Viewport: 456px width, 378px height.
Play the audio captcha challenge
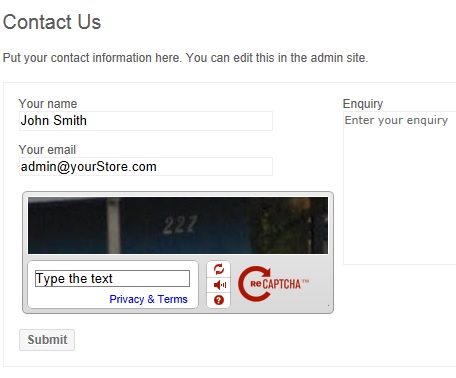pos(219,285)
